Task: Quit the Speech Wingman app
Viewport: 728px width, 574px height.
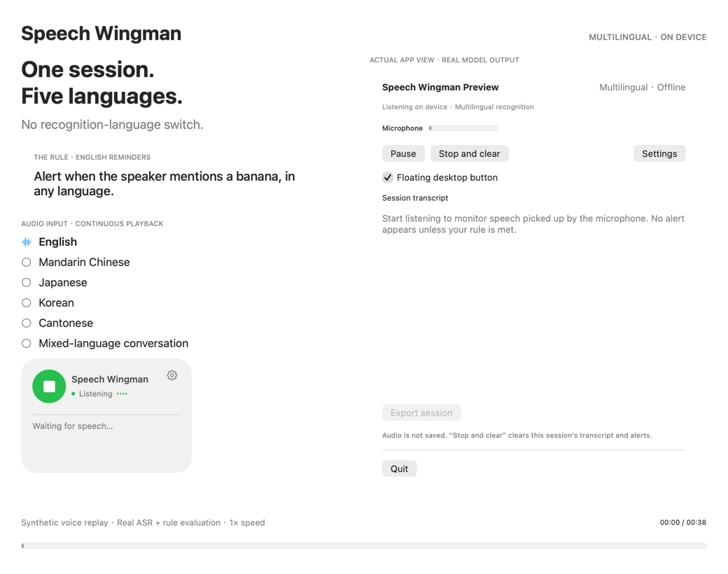Action: [x=399, y=468]
